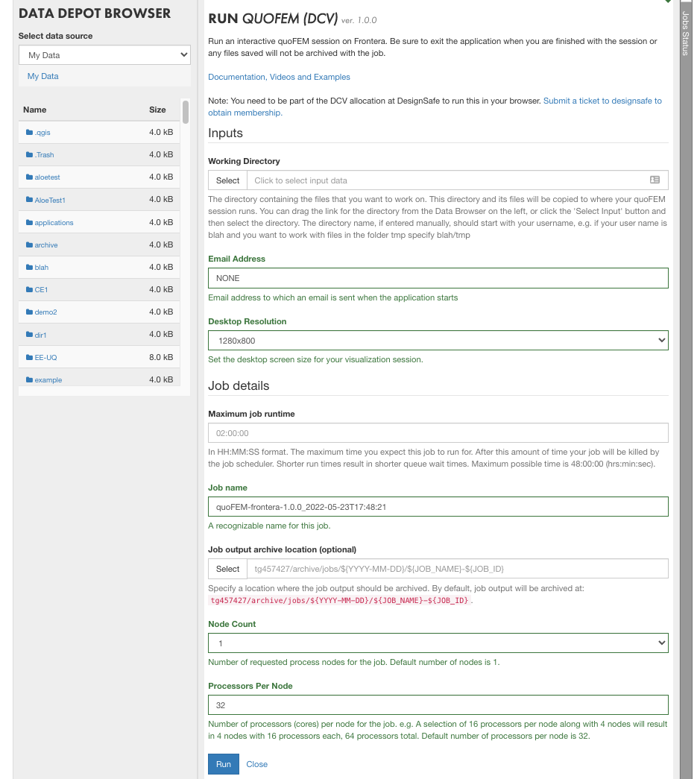
Task: Click the aloetest folder icon
Action: coord(29,177)
